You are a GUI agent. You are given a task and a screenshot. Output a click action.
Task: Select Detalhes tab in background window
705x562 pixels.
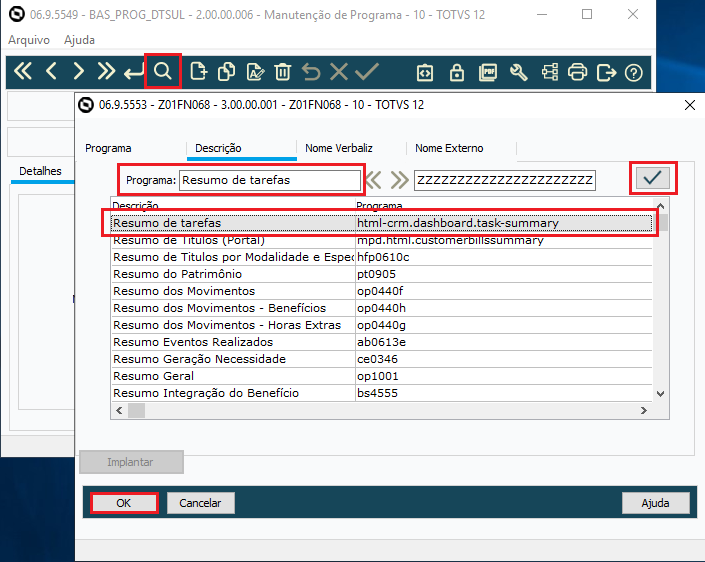[40, 171]
